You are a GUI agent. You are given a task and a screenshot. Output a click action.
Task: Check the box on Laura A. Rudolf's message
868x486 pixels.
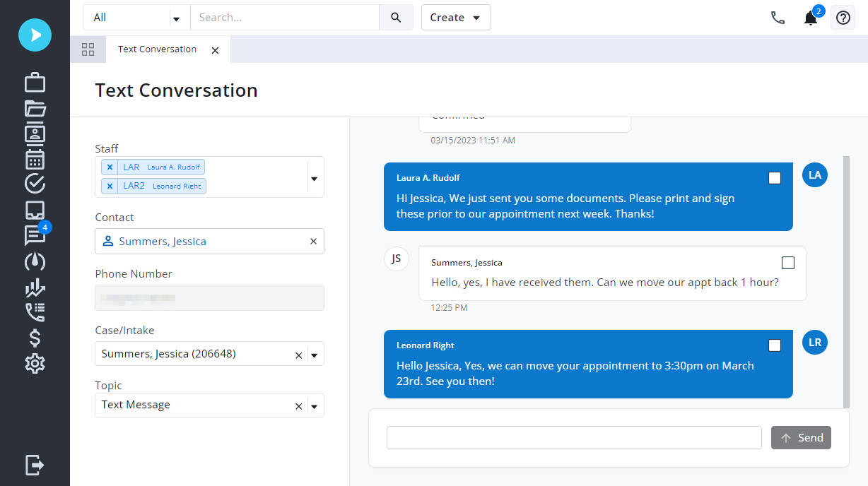click(x=775, y=178)
